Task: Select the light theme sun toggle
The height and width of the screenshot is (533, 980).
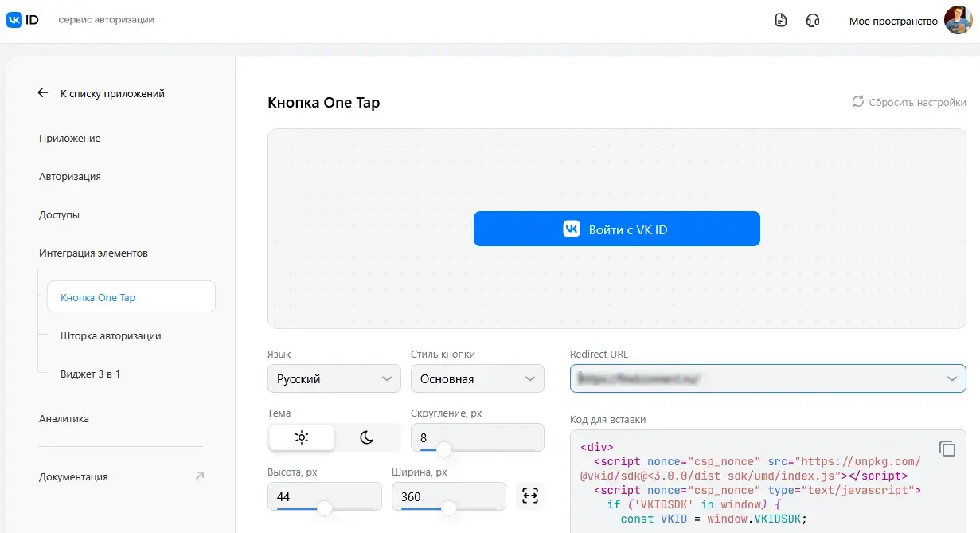Action: click(302, 437)
